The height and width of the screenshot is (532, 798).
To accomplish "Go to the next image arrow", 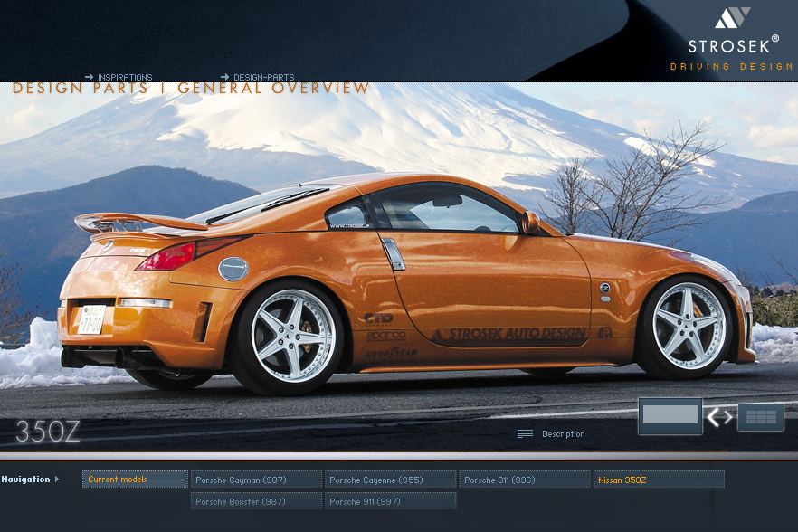I will (728, 417).
